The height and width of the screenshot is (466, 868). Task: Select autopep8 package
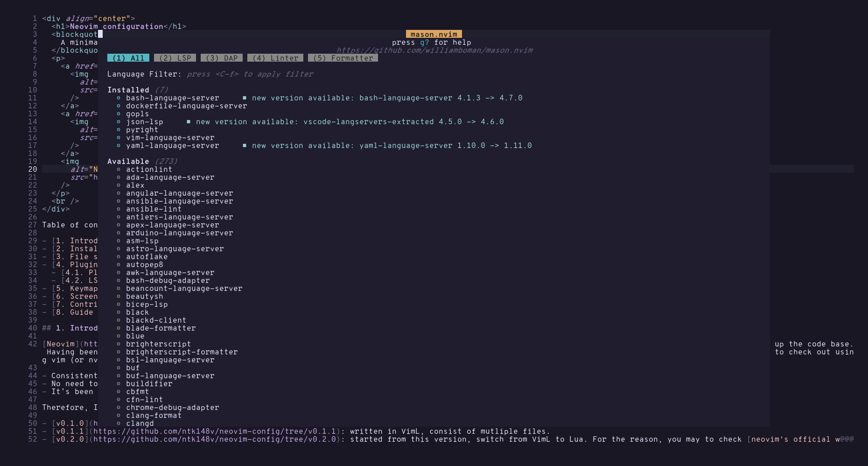point(145,264)
